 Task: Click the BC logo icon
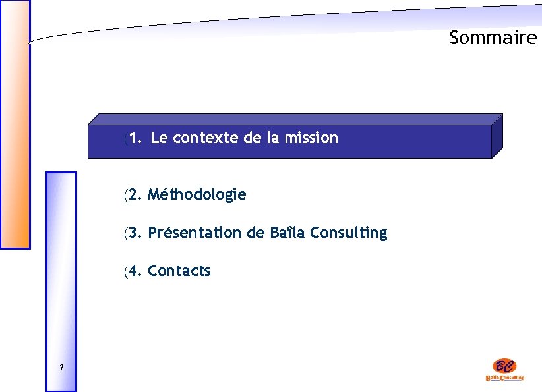coord(504,366)
